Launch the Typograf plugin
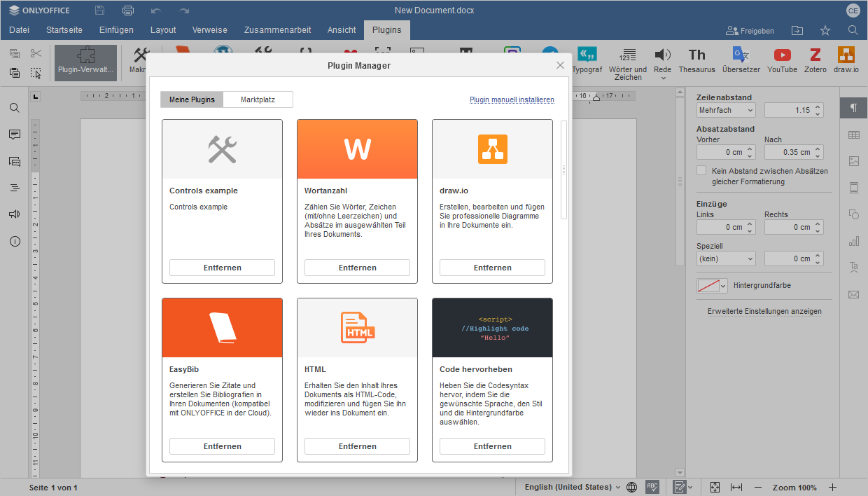868x496 pixels. 587,61
